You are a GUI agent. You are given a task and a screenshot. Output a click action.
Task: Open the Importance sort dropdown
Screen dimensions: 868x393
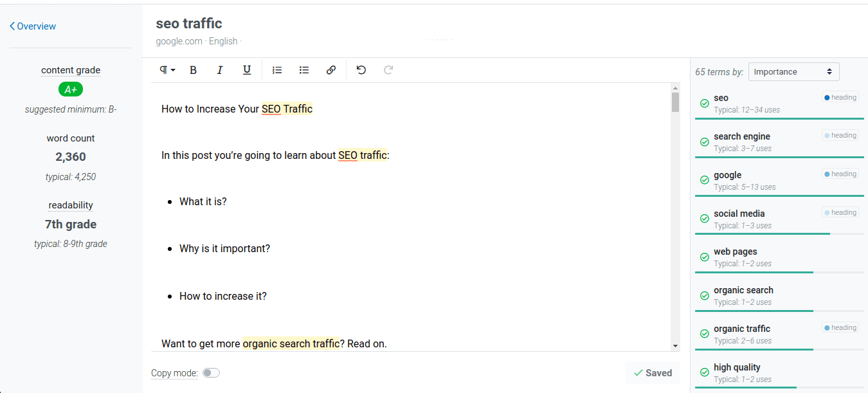793,71
